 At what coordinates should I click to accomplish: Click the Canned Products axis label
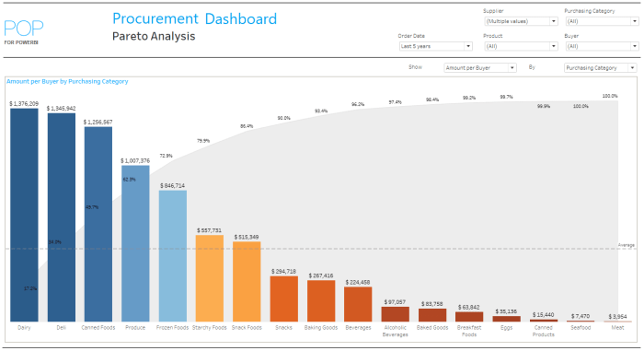click(544, 331)
